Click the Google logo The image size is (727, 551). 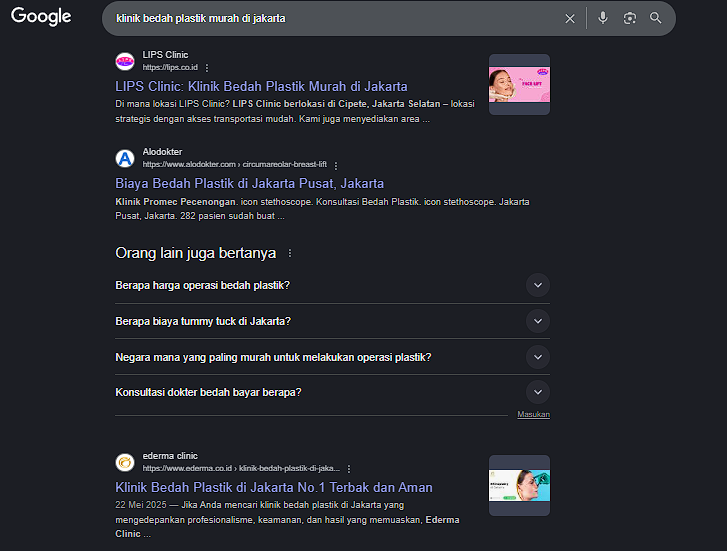41,17
